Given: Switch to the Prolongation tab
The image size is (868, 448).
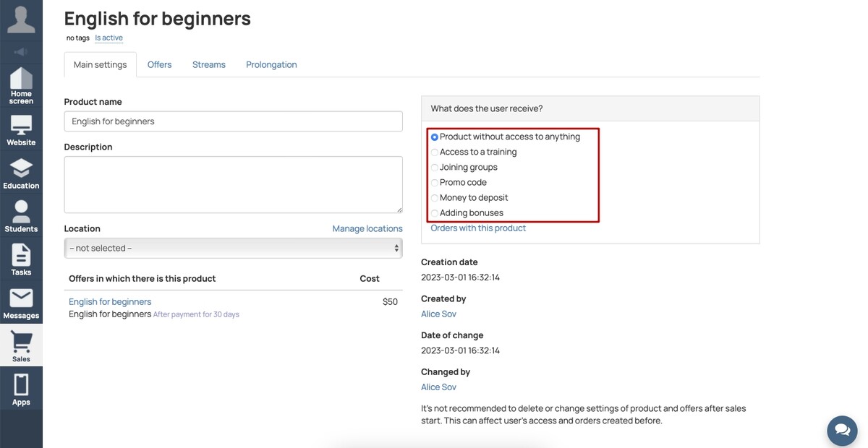Looking at the screenshot, I should pos(271,64).
